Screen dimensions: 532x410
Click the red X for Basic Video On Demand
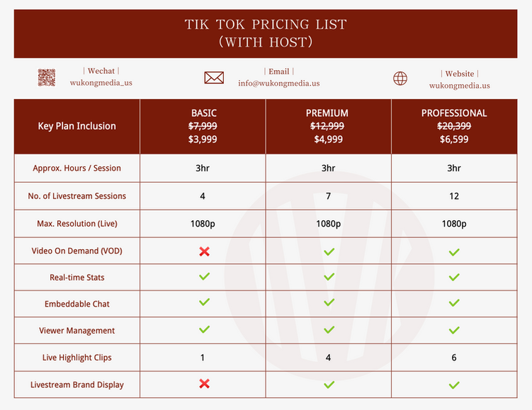(204, 251)
